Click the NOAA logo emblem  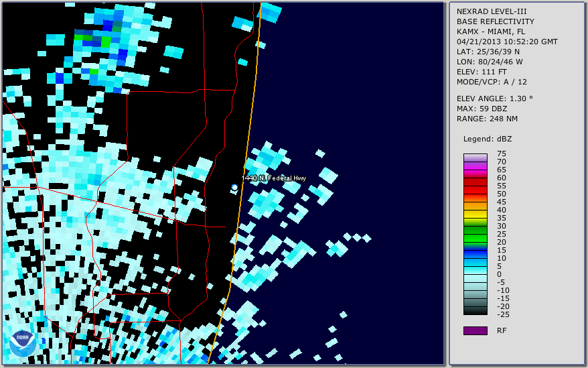pyautogui.click(x=23, y=344)
